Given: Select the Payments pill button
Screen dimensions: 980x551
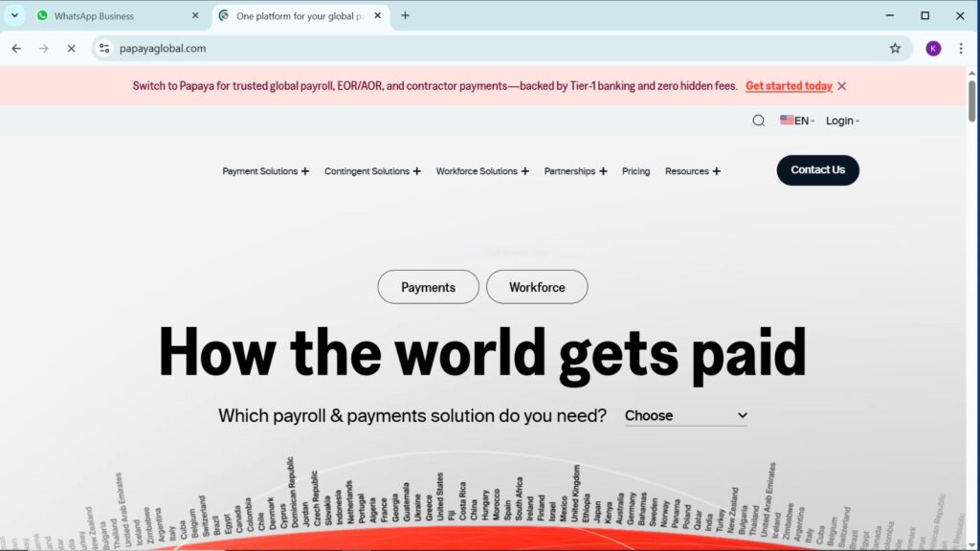Looking at the screenshot, I should [x=428, y=287].
